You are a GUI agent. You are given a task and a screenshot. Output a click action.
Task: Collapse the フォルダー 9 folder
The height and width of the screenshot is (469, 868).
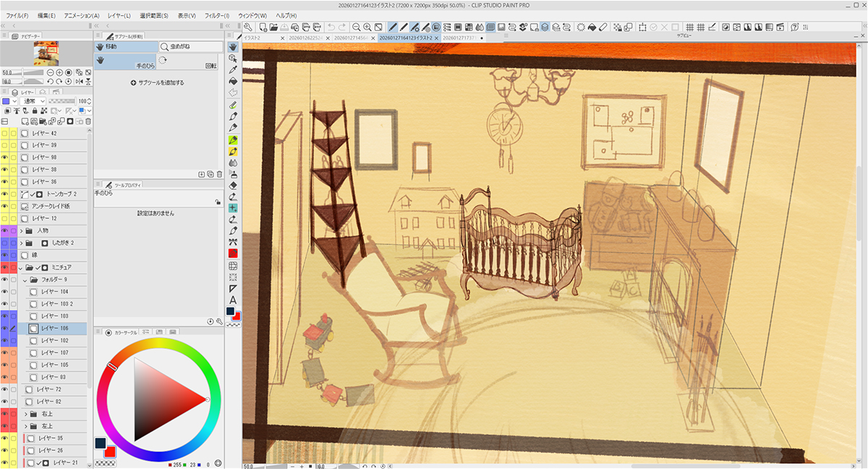pyautogui.click(x=25, y=280)
